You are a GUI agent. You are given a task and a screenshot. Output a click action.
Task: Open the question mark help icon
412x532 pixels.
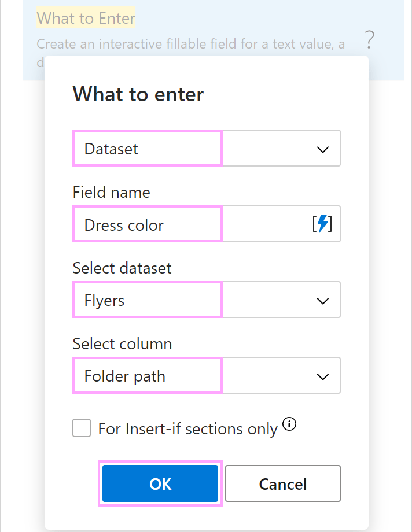370,39
